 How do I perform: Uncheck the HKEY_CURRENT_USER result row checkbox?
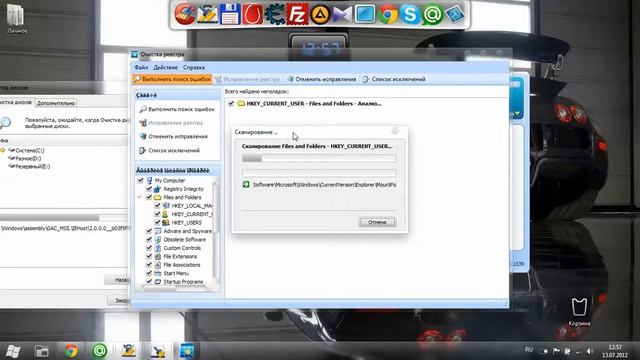coord(231,104)
